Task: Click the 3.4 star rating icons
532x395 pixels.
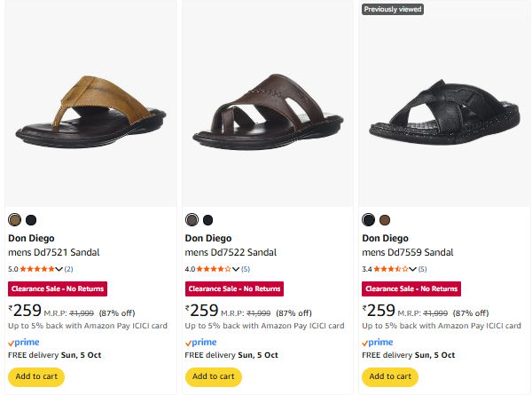Action: click(x=392, y=269)
